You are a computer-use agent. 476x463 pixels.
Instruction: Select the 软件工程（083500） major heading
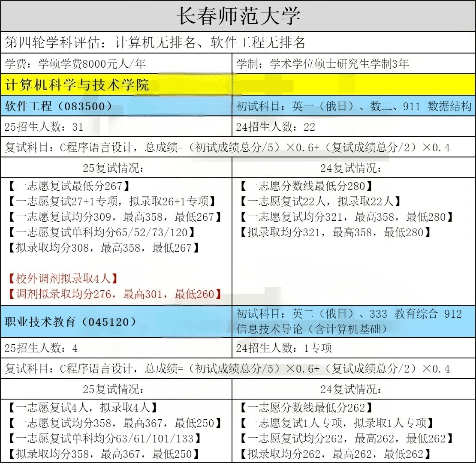tap(58, 106)
